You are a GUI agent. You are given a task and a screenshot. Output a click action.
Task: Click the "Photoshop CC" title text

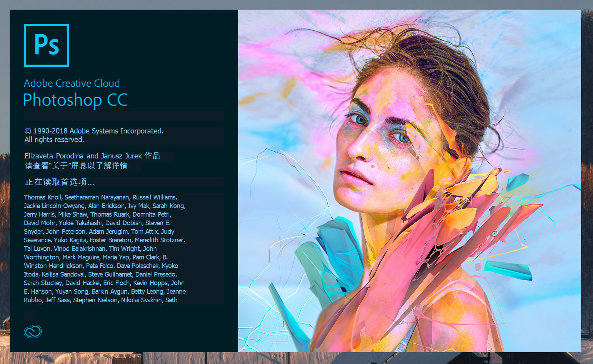(x=75, y=100)
